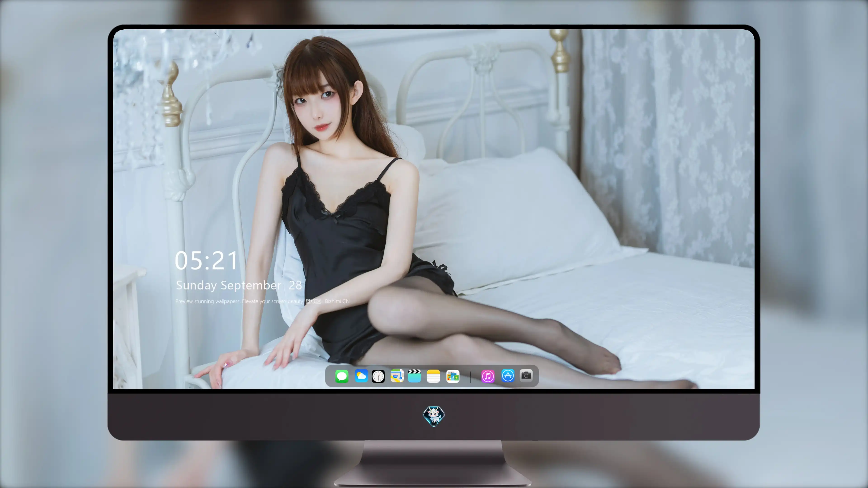Open the Maps app icon
This screenshot has width=868, height=488.
point(397,376)
